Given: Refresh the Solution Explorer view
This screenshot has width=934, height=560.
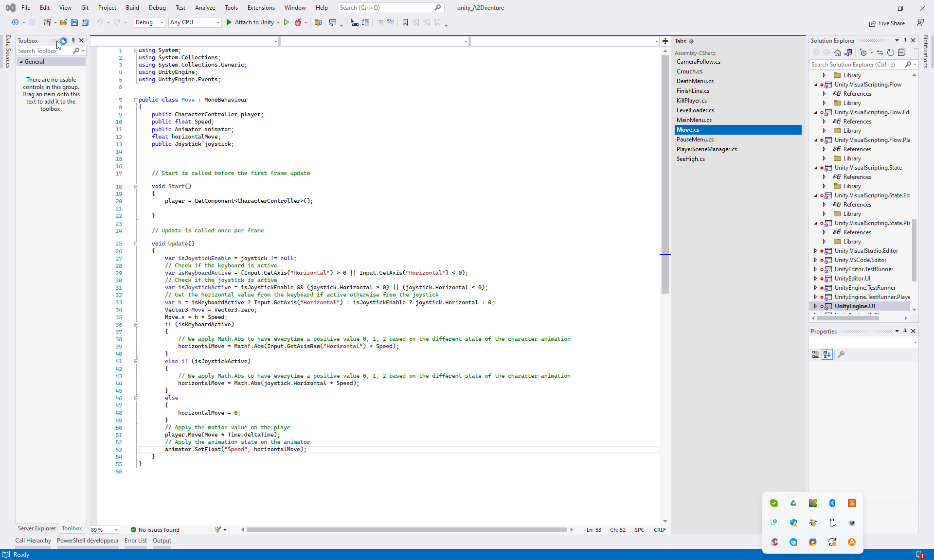Looking at the screenshot, I should tap(890, 52).
